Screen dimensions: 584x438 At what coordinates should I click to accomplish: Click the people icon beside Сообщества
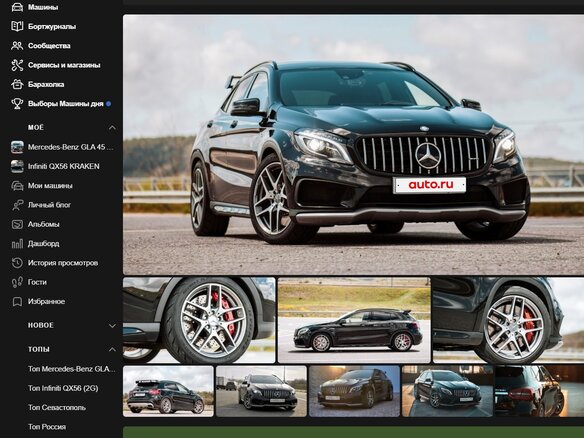[x=17, y=45]
